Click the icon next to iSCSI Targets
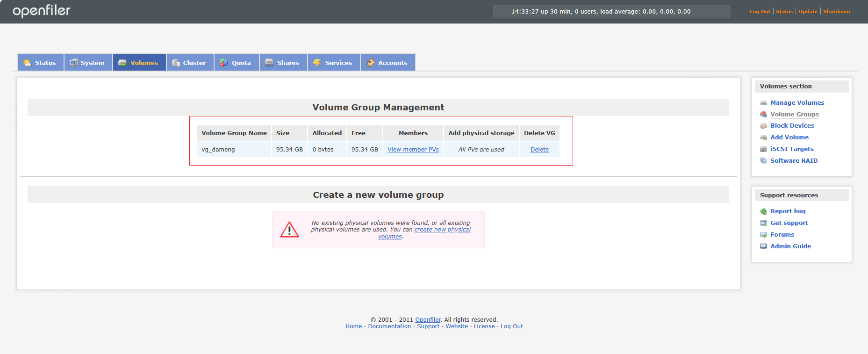 tap(763, 149)
